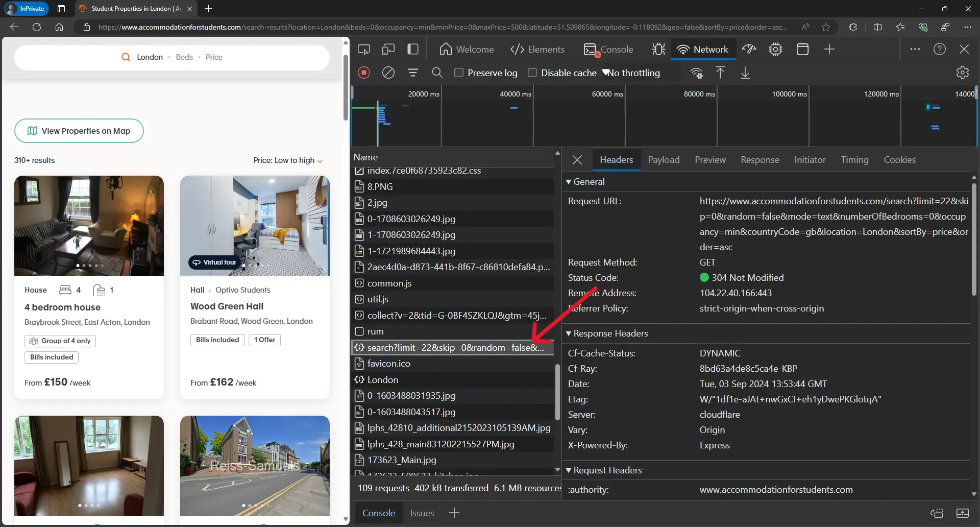Open Network settings gear icon
Viewport: 980px width, 527px height.
(962, 73)
